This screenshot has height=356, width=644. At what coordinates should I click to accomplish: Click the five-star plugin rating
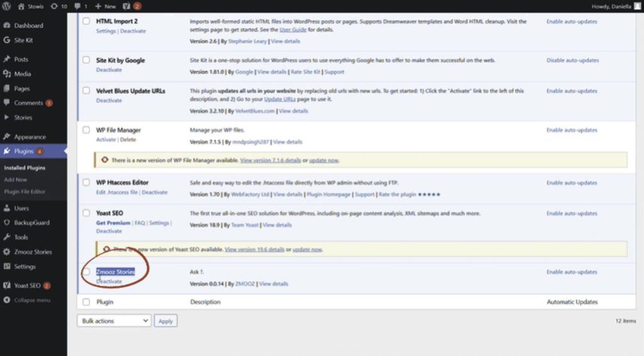pos(429,194)
